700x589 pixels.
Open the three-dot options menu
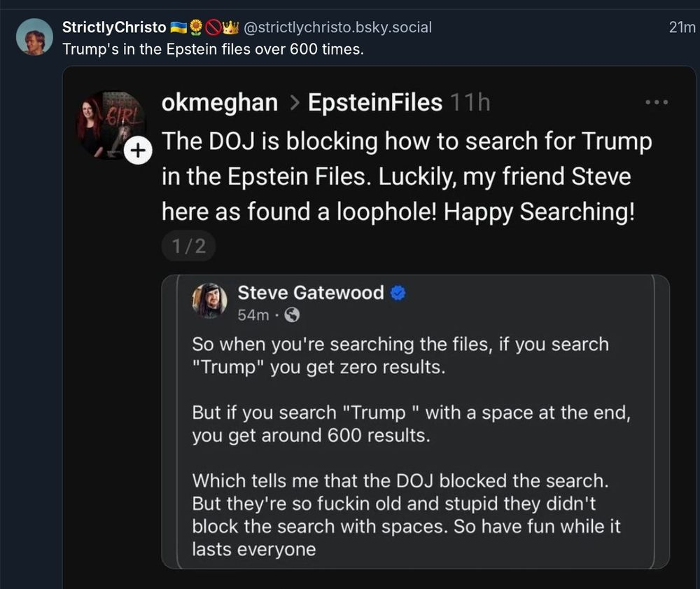tap(657, 103)
